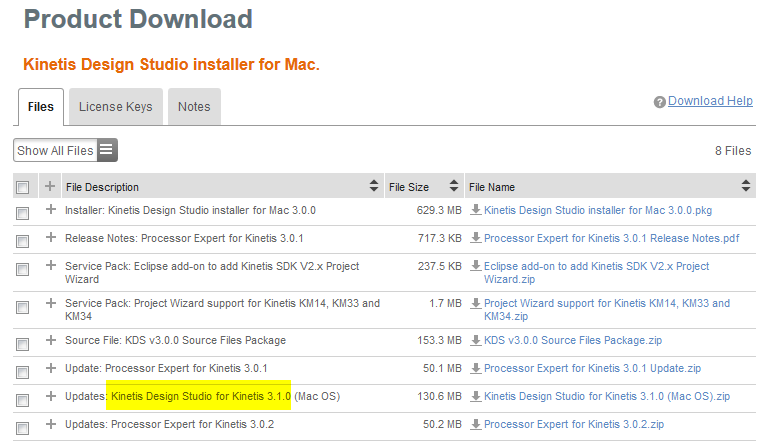Open the Download Help link
This screenshot has height=445, width=769.
[710, 101]
